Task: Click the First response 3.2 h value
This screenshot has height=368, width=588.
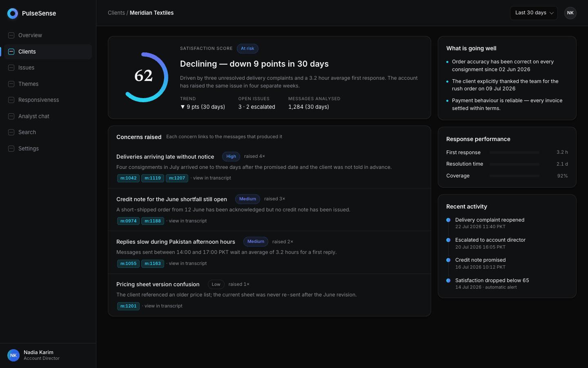Action: (562, 152)
